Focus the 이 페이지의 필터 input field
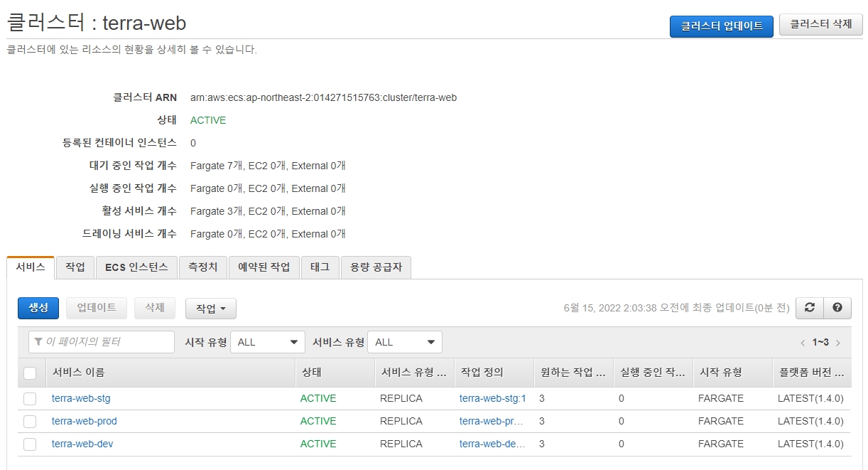 pyautogui.click(x=102, y=342)
